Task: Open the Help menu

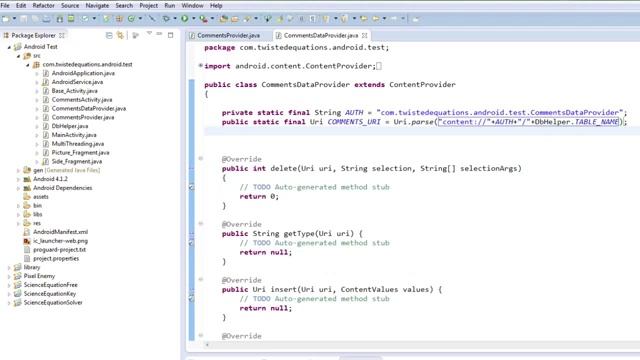Action: pos(216,6)
